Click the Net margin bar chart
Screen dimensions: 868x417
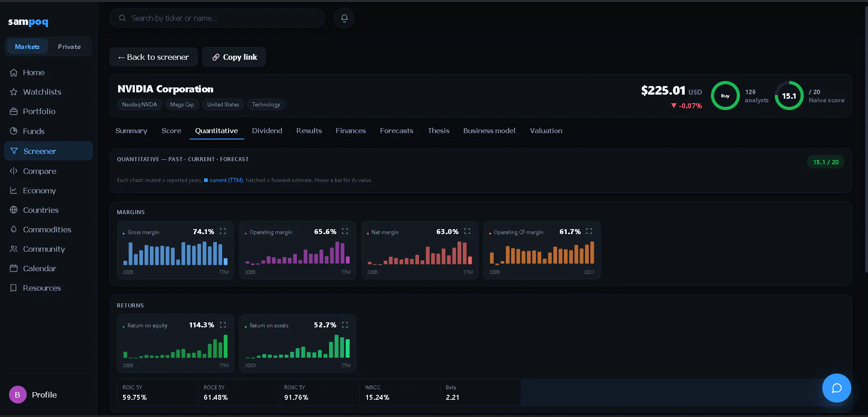420,253
